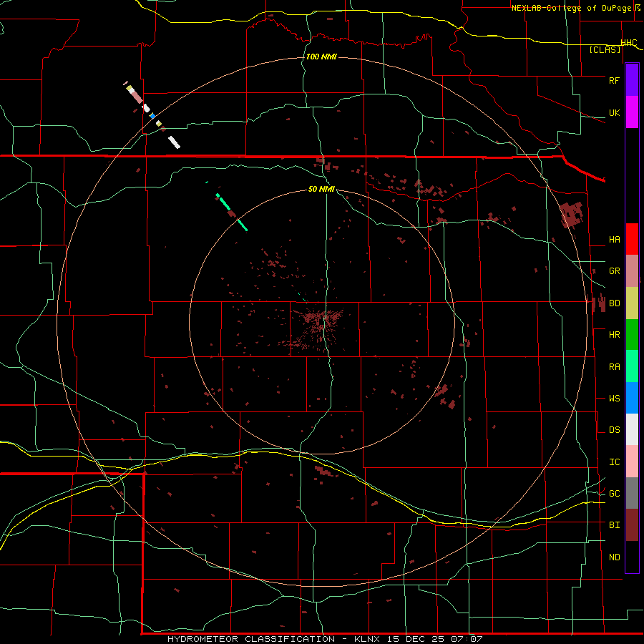Click the UK legend label
Screen dimensions: 644x644
click(x=614, y=112)
